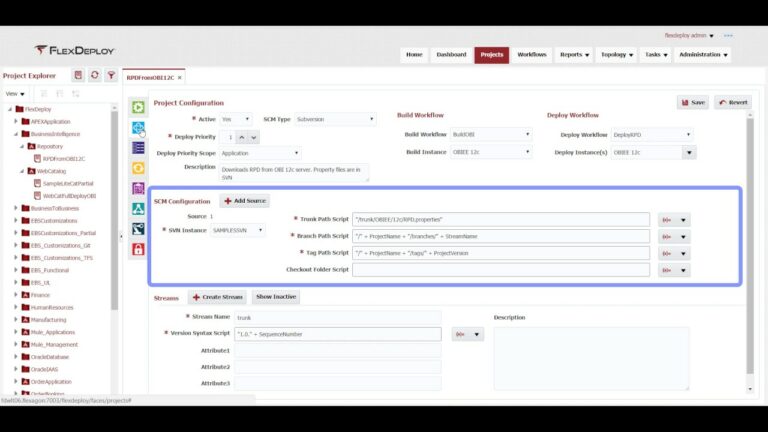Click the main panel vertical scrollbar
This screenshot has height=432, width=768.
click(750, 245)
